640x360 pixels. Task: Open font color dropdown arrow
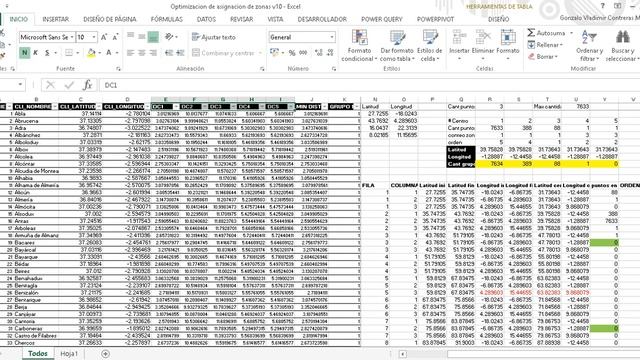pyautogui.click(x=117, y=53)
